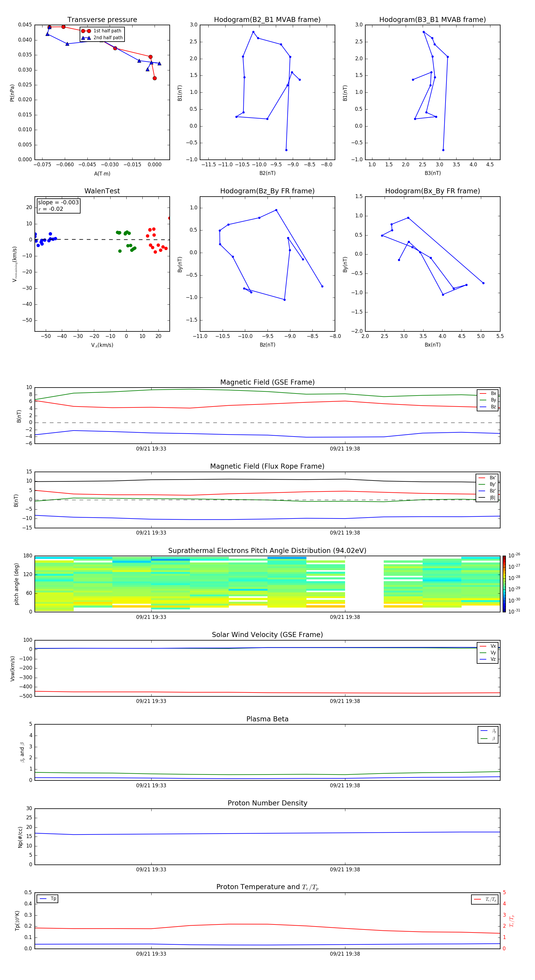Click the 'Vy' legend entry

click(488, 653)
